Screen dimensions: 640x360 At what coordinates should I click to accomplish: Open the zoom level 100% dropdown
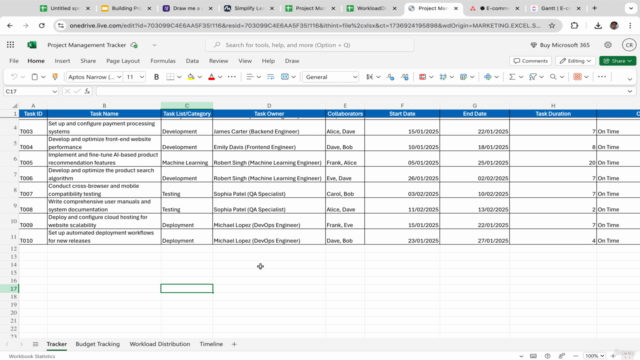pos(594,356)
